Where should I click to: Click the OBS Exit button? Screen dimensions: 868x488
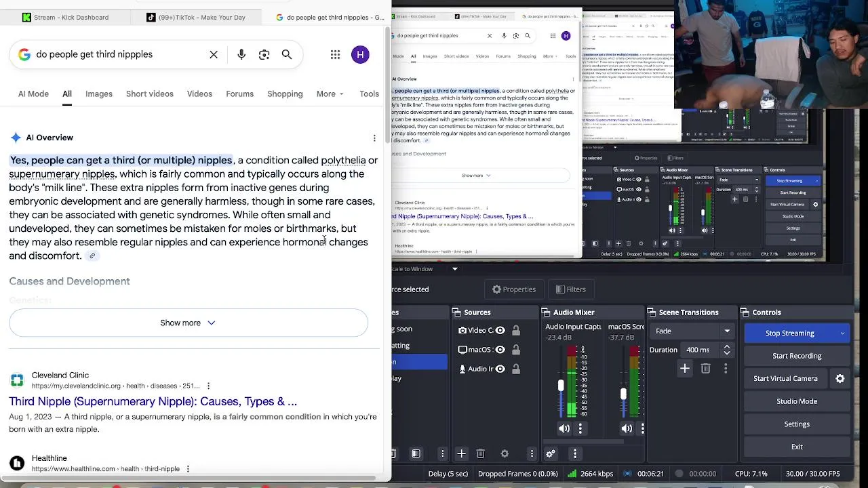pyautogui.click(x=797, y=447)
